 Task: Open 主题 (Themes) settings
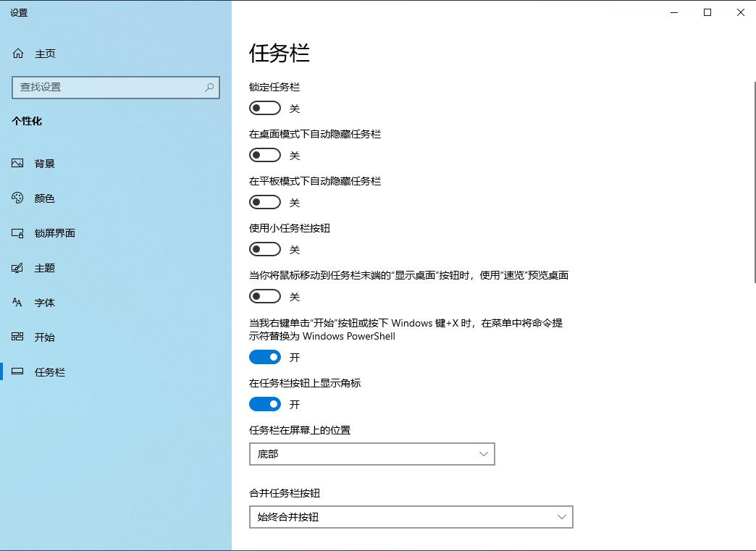point(17,268)
